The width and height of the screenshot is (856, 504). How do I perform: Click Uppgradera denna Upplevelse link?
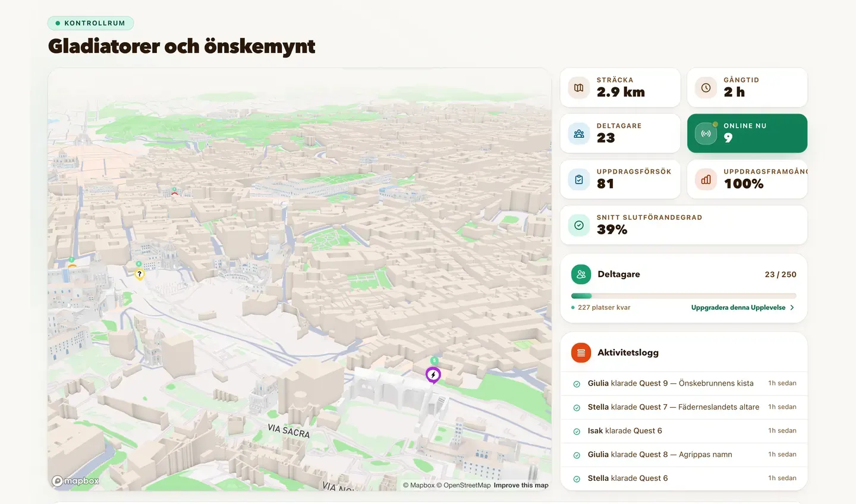[738, 307]
